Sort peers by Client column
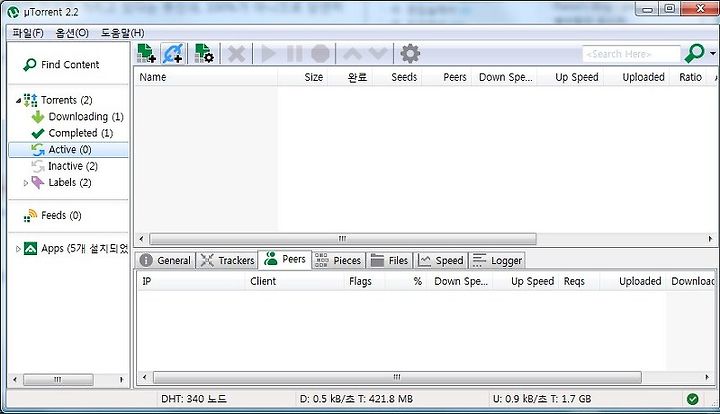 click(295, 281)
